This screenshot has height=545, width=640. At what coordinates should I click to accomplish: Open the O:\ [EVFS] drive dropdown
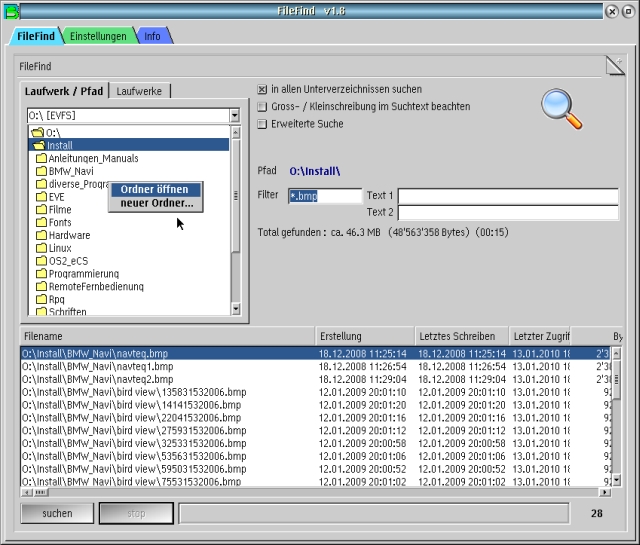(x=235, y=116)
